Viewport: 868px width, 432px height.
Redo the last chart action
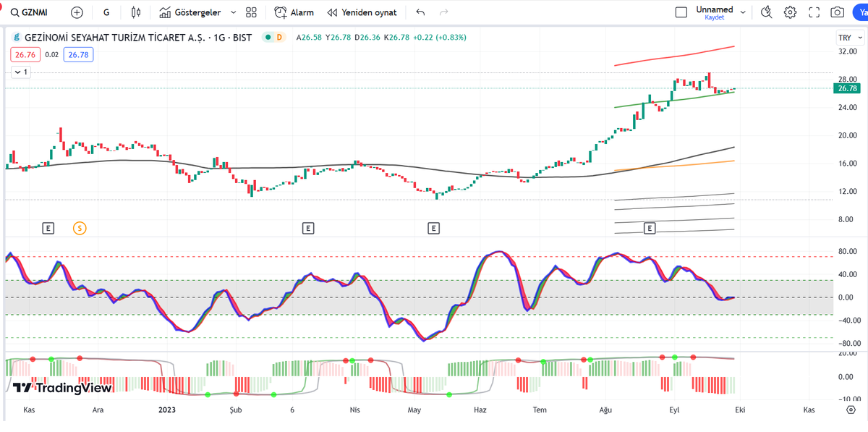tap(444, 12)
